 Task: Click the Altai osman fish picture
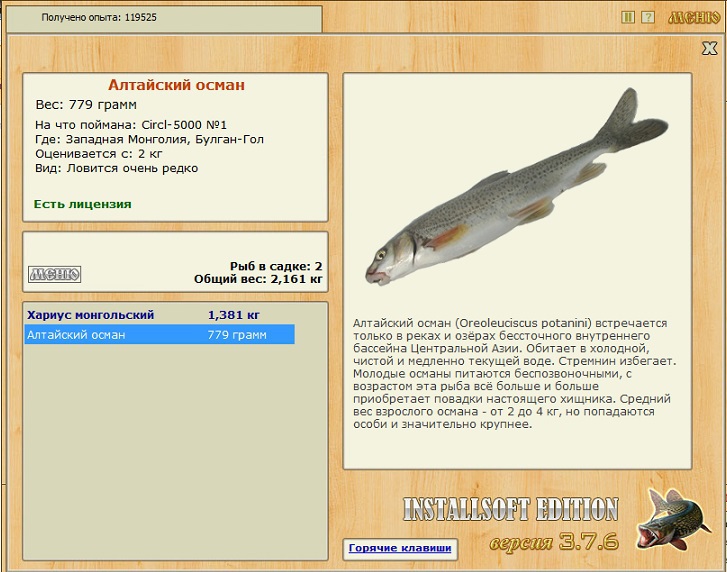(517, 187)
